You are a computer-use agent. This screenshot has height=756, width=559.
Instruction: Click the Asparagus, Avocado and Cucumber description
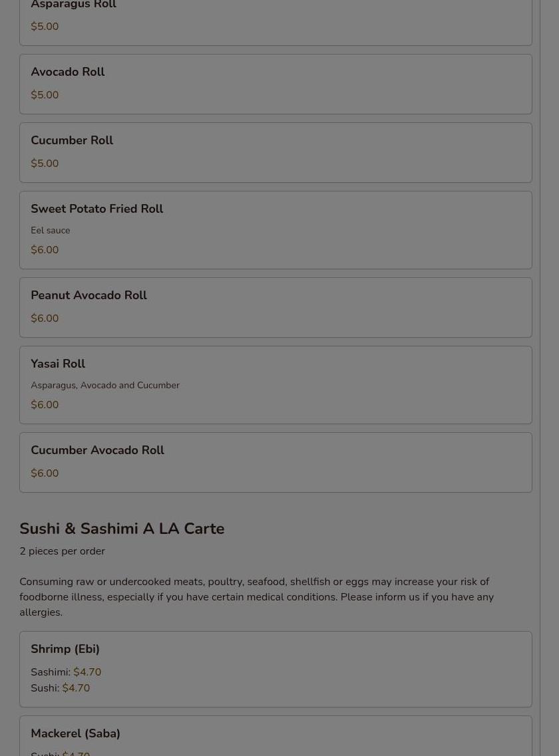point(105,385)
